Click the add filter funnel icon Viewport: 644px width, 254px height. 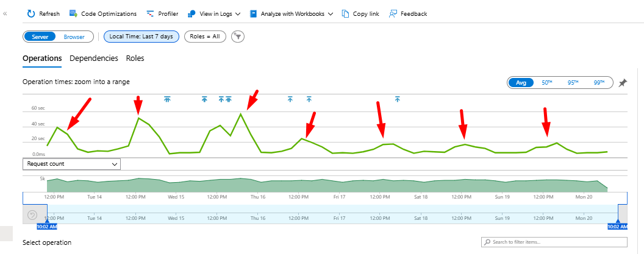238,37
